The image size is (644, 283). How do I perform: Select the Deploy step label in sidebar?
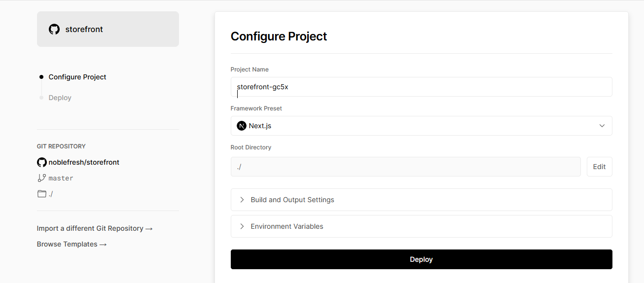(60, 98)
